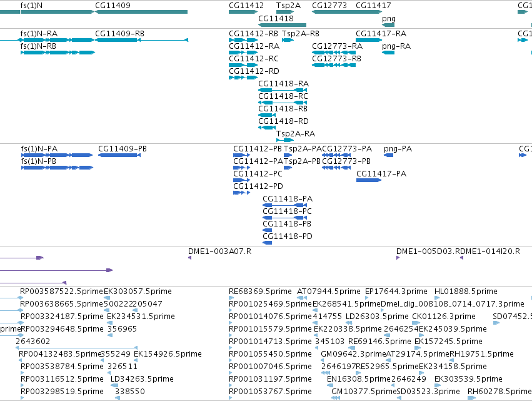Screen dimensions: 532x401
Task: Open EST RH60278.5prime
Action: pos(499,392)
